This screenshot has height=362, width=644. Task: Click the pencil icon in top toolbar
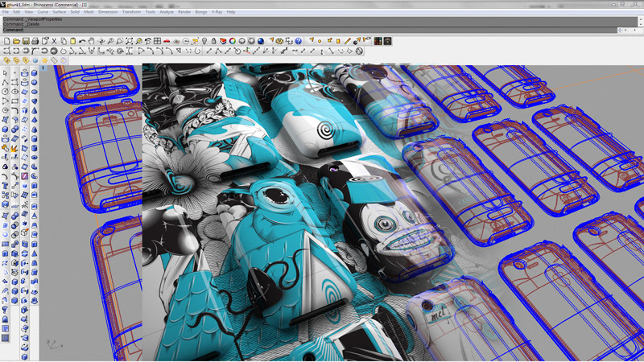coord(348,41)
